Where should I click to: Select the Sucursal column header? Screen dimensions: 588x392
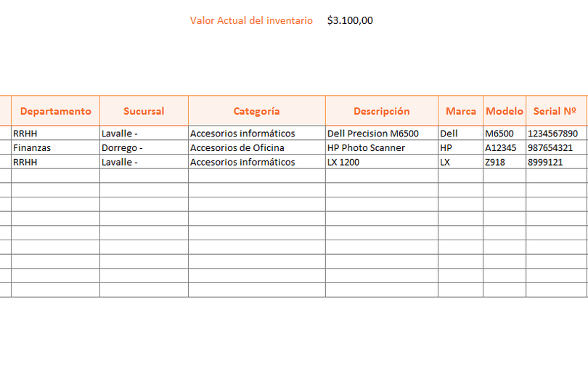(x=144, y=111)
